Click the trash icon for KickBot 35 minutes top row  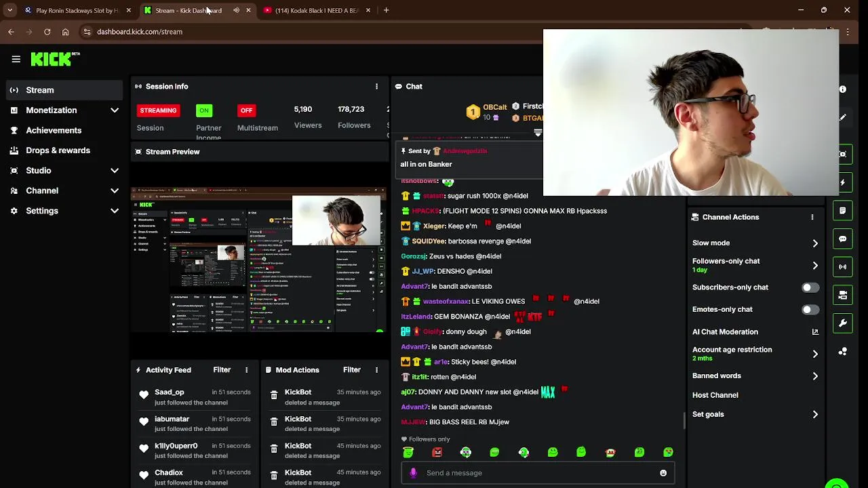[x=274, y=395]
